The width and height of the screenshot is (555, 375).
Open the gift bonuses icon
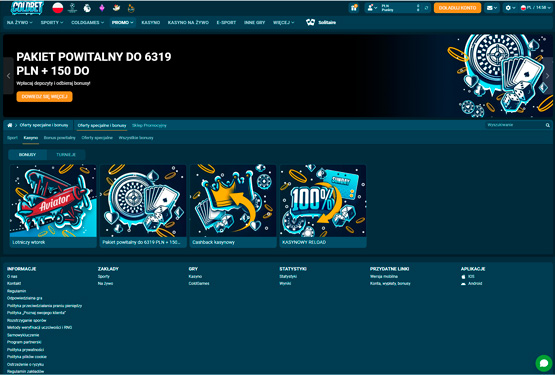click(354, 8)
